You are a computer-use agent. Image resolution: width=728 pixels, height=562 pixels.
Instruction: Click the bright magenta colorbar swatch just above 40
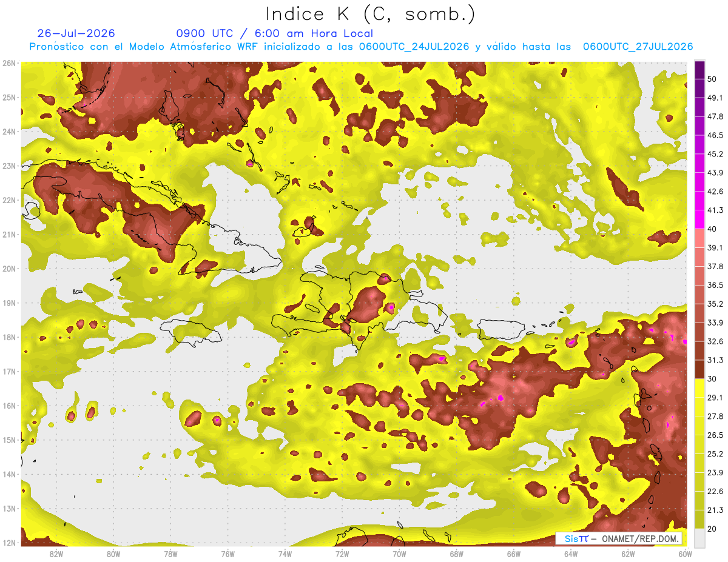(699, 219)
